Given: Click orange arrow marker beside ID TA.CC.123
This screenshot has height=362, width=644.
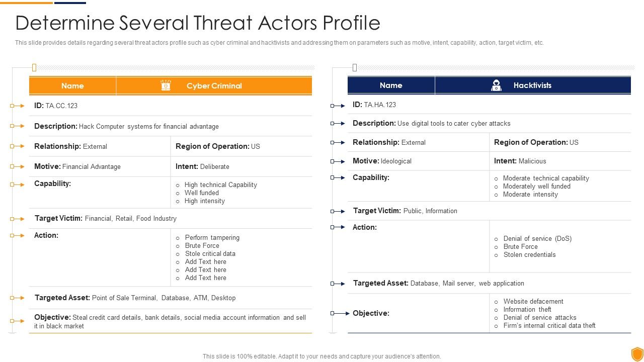Looking at the screenshot, I should coord(17,106).
